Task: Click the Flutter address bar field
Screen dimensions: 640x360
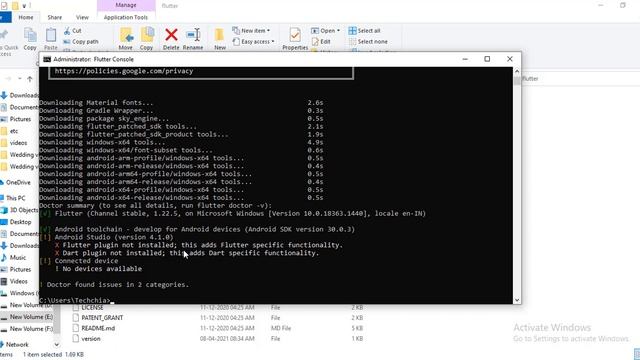Action: pos(580,79)
